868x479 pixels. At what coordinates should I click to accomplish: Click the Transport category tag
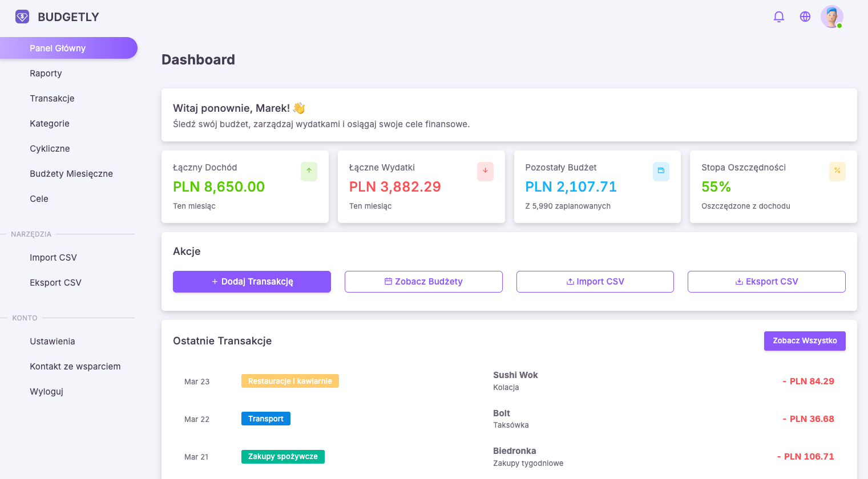click(x=266, y=419)
